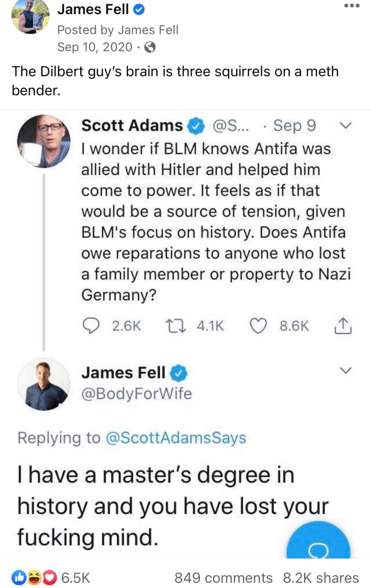Tap the heart like icon on tweet
The height and width of the screenshot is (588, 371).
[x=258, y=326]
